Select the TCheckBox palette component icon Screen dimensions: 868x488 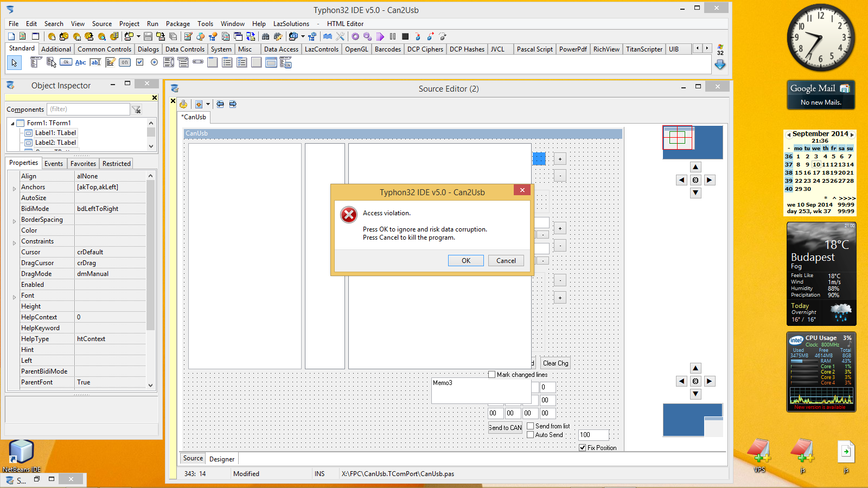(139, 62)
